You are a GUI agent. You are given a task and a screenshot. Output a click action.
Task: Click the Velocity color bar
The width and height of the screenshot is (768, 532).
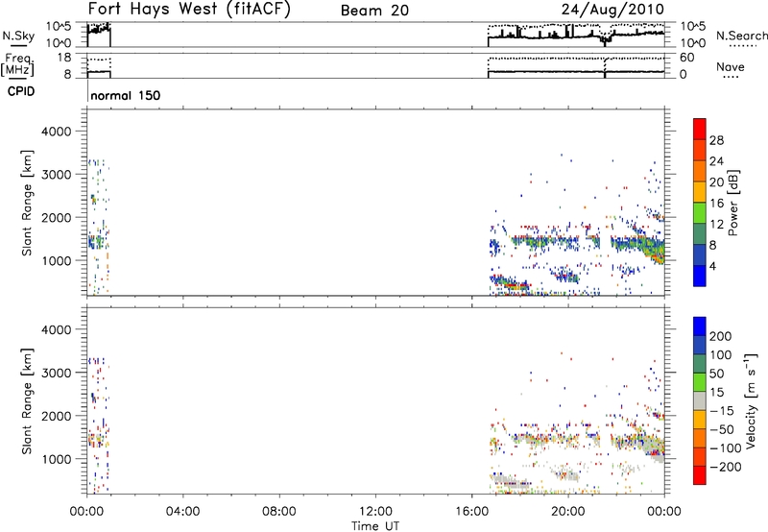(x=700, y=400)
